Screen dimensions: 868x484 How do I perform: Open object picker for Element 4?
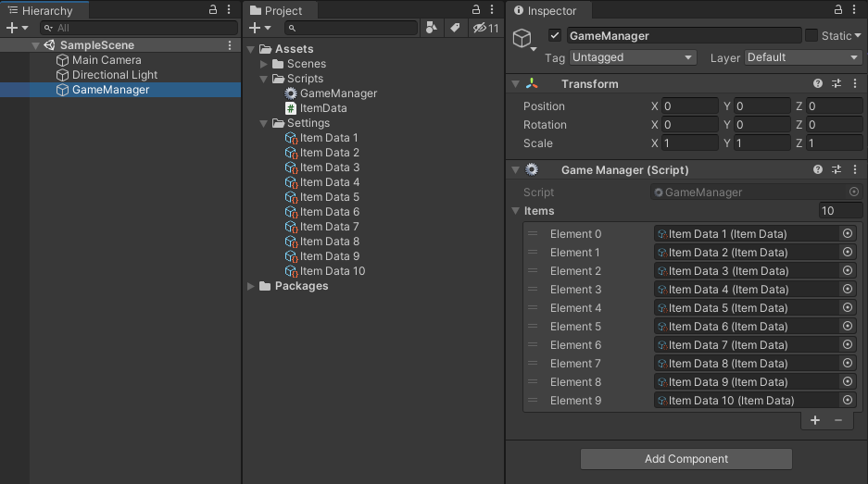click(x=848, y=307)
